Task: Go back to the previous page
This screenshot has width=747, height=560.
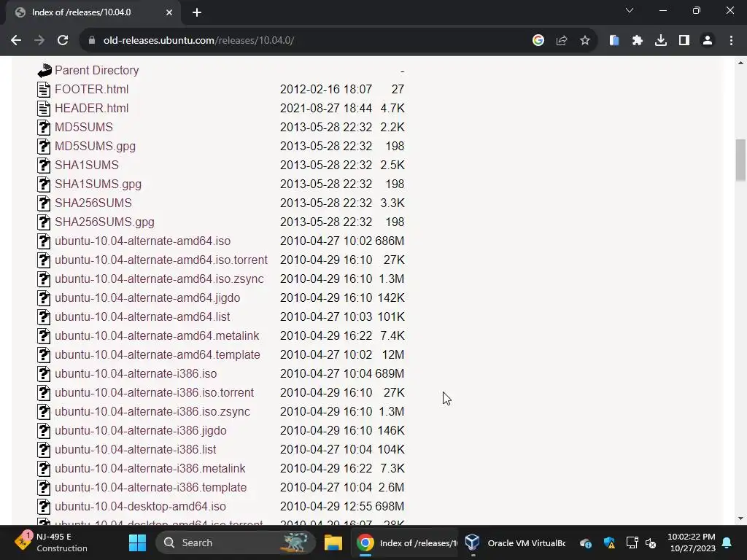Action: tap(16, 41)
